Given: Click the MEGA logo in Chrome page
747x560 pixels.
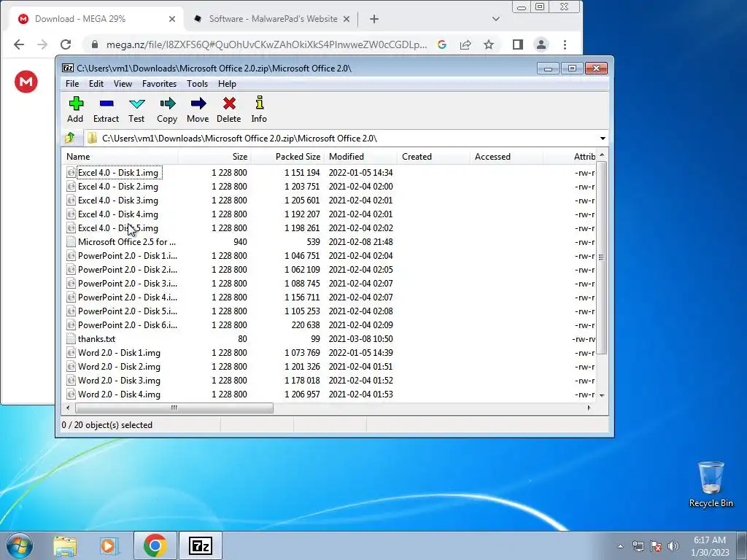Looking at the screenshot, I should tap(26, 82).
